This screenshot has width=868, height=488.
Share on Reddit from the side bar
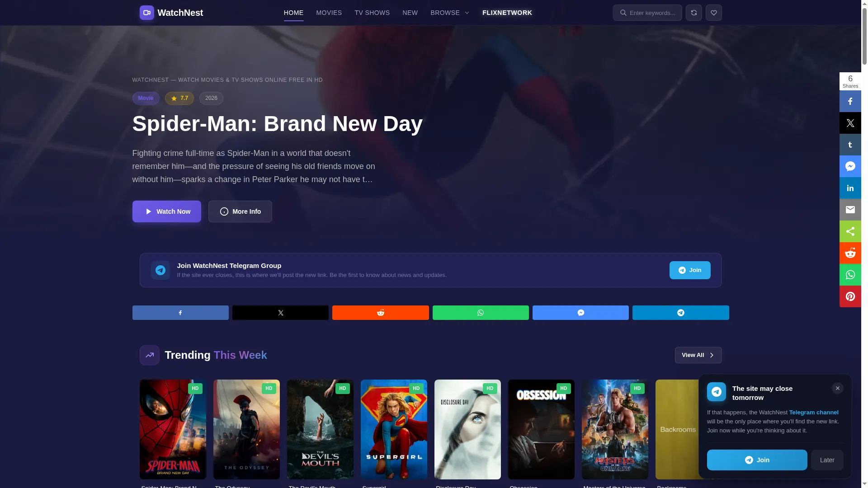(x=850, y=253)
